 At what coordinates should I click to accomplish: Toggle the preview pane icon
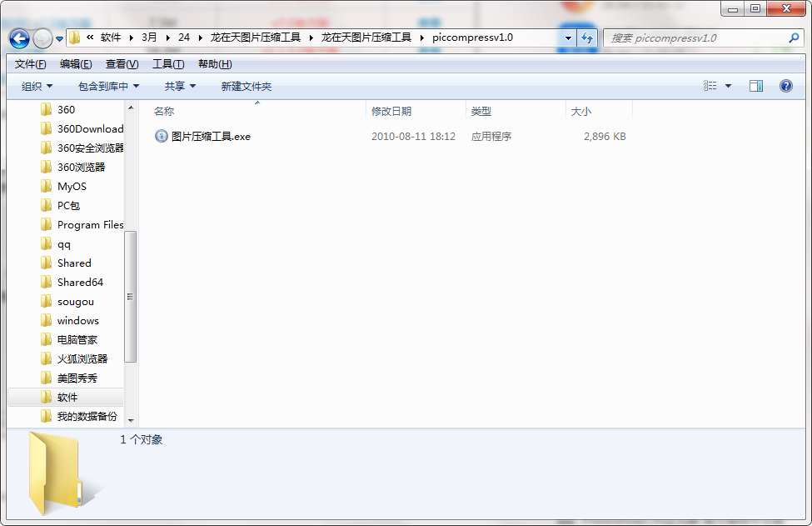[756, 86]
